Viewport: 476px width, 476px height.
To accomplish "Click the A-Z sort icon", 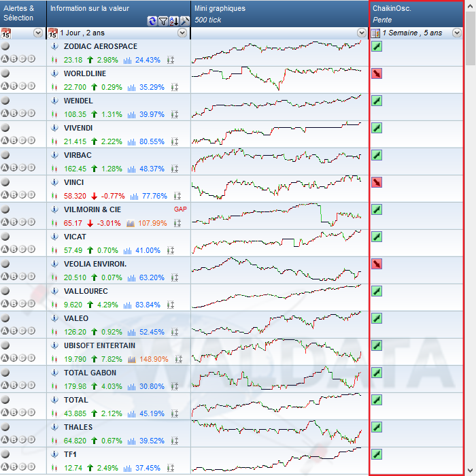I will (174, 21).
